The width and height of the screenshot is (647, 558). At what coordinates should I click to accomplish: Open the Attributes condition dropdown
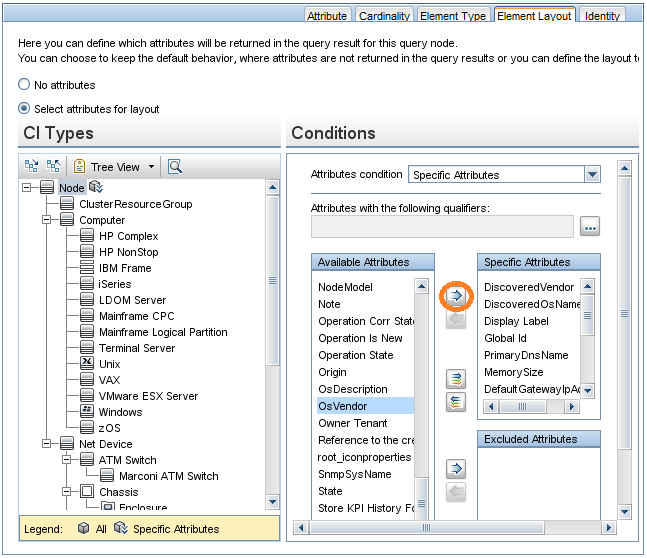pos(592,174)
